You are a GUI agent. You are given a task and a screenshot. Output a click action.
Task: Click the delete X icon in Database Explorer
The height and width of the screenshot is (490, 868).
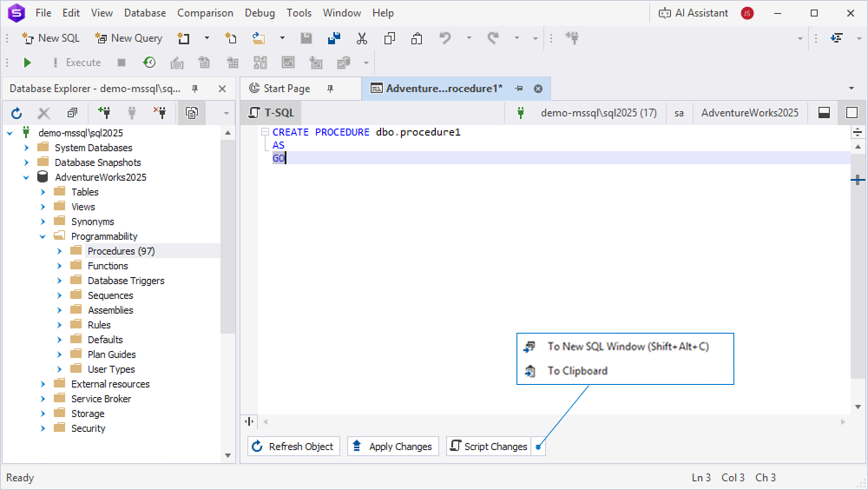[x=43, y=113]
